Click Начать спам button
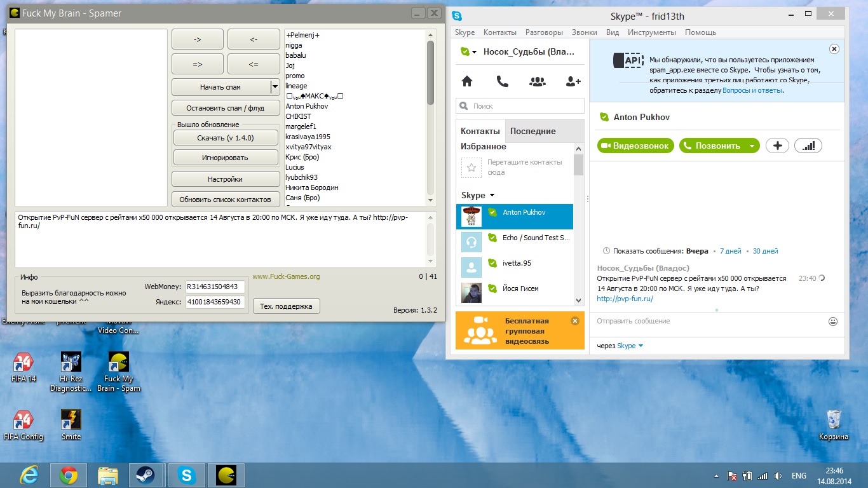 [x=220, y=87]
